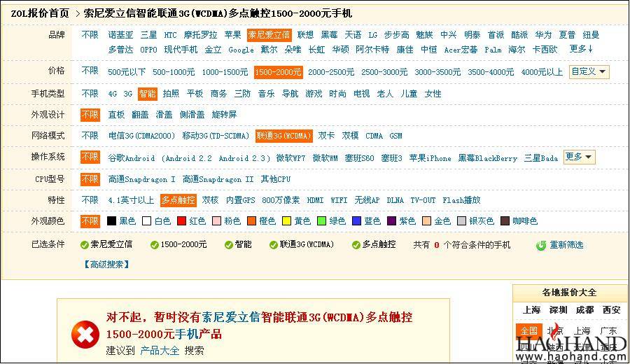Click the white color swatch
Image resolution: width=630 pixels, height=364 pixels.
147,221
